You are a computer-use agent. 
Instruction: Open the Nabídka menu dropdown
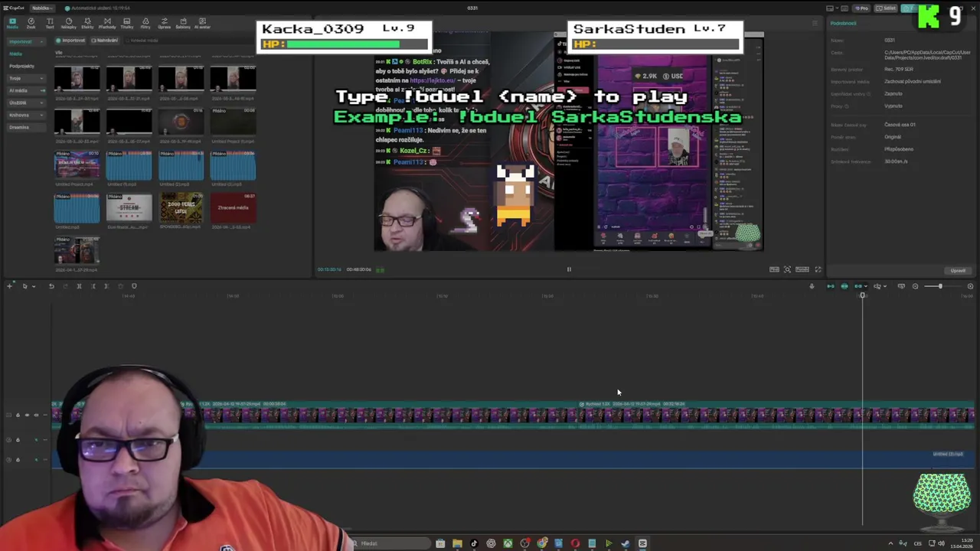click(42, 8)
